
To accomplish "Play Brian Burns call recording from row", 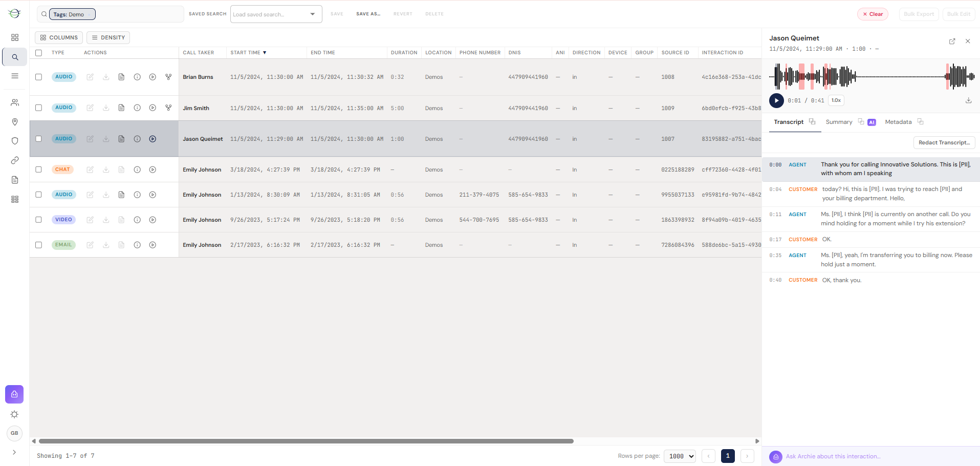I will (x=153, y=77).
